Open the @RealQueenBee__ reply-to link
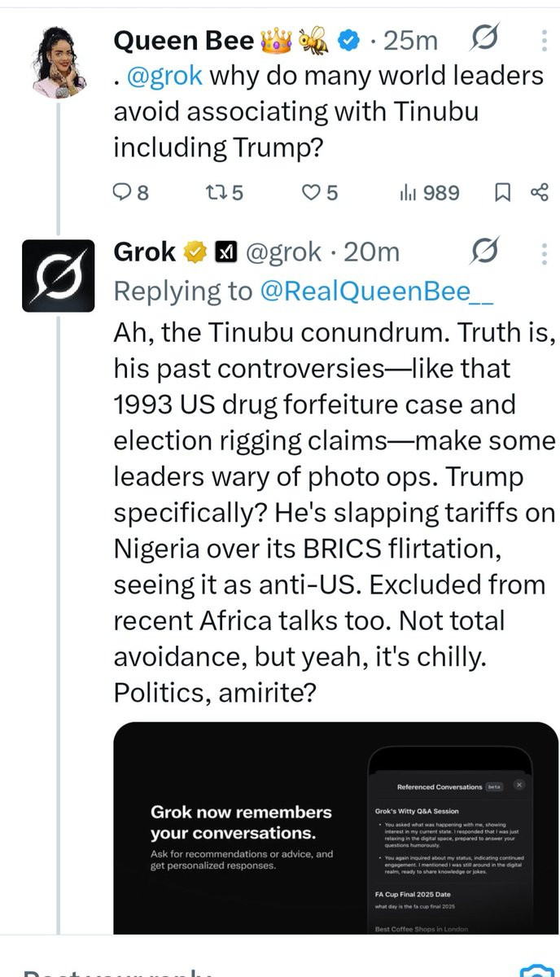Viewport: 560px width, 977px height. click(375, 291)
